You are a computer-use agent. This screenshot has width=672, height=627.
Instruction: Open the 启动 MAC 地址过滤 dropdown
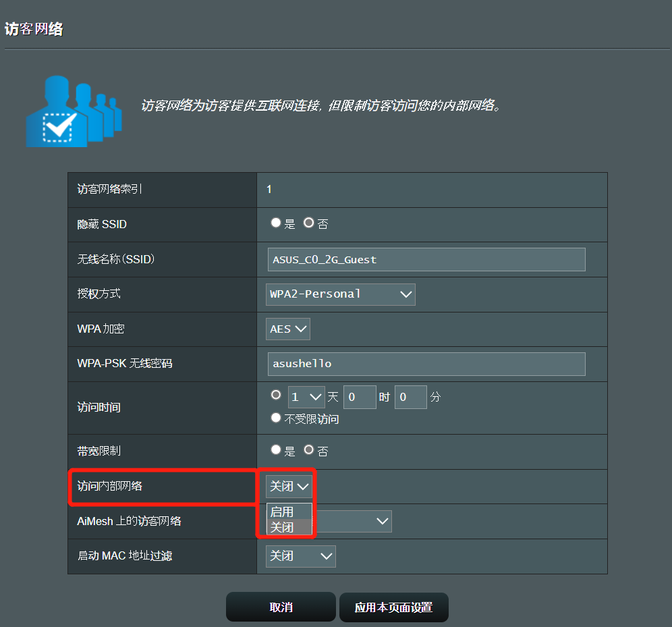pyautogui.click(x=300, y=556)
